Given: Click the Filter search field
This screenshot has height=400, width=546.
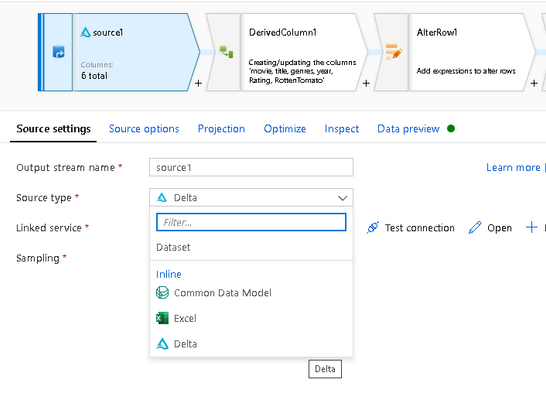Looking at the screenshot, I should [251, 222].
